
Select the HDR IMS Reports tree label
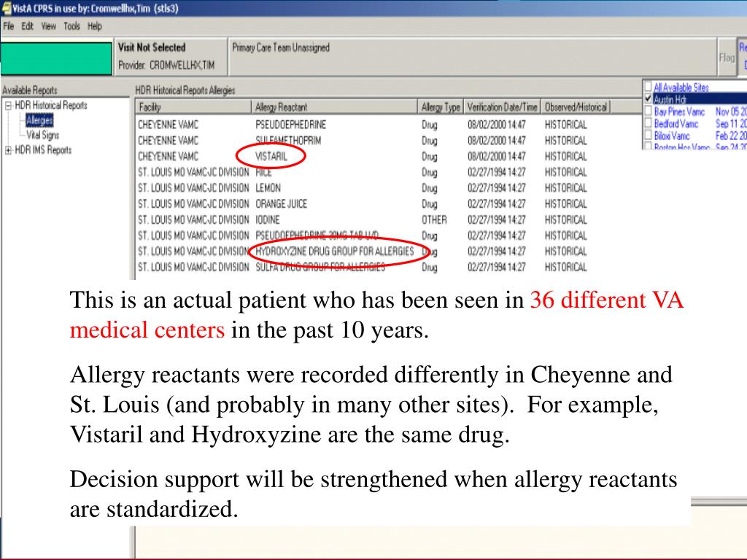point(43,150)
